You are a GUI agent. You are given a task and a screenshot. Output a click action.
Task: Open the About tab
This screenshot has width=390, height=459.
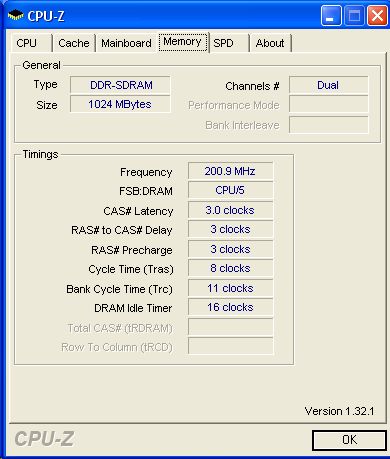271,43
